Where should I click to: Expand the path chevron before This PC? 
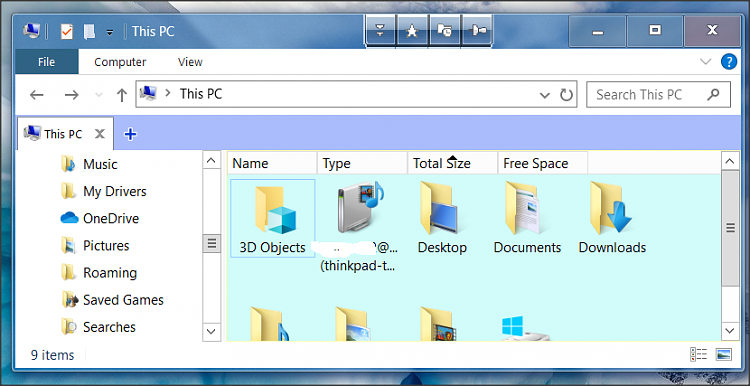(167, 94)
